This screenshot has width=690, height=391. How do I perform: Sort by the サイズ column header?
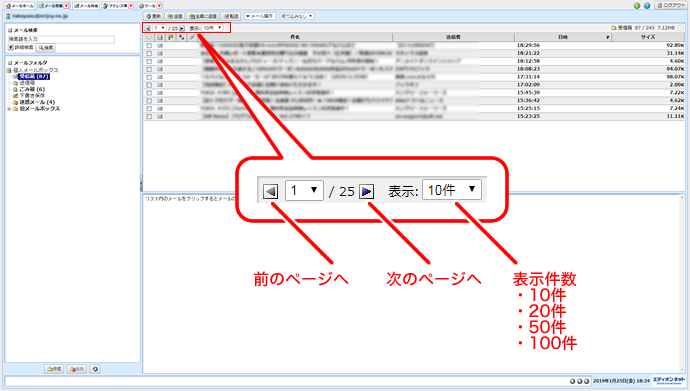pos(648,37)
